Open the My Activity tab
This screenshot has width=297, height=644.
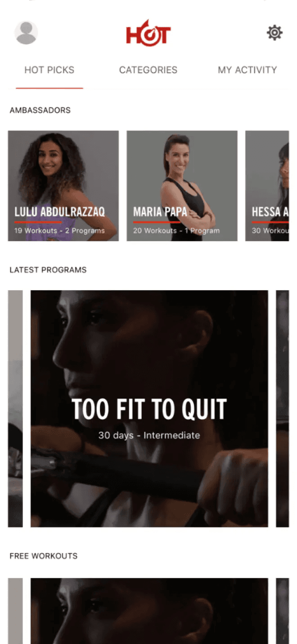point(247,70)
